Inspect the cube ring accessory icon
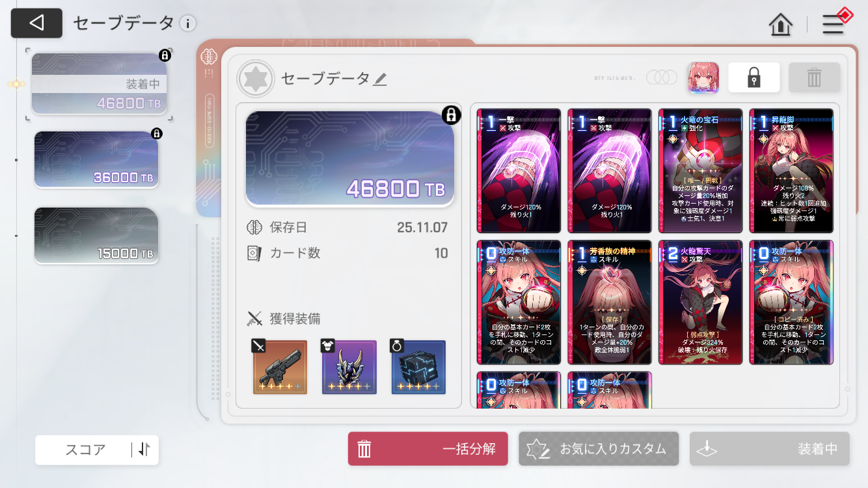 pos(418,367)
